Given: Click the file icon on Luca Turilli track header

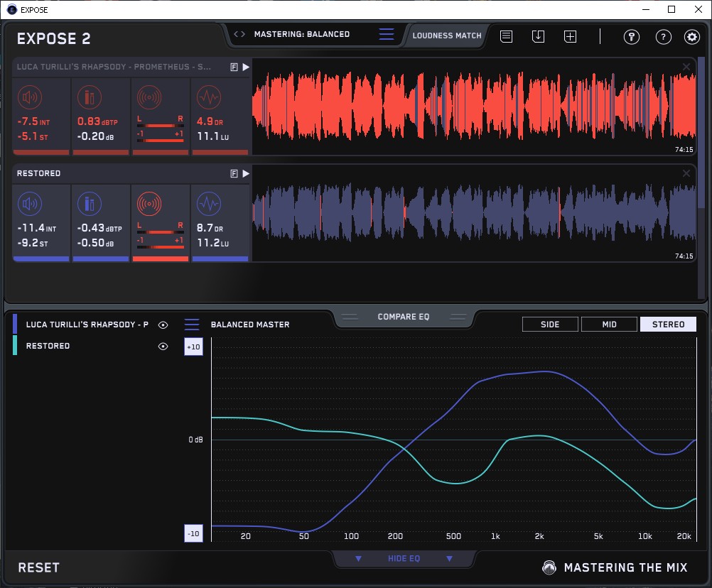Looking at the screenshot, I should (x=234, y=67).
